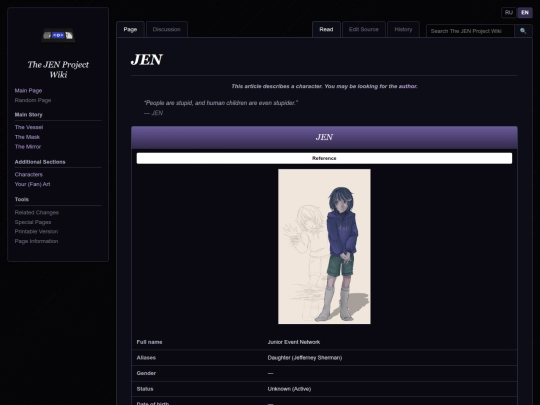The width and height of the screenshot is (540, 405).
Task: Switch language to RU
Action: click(509, 13)
